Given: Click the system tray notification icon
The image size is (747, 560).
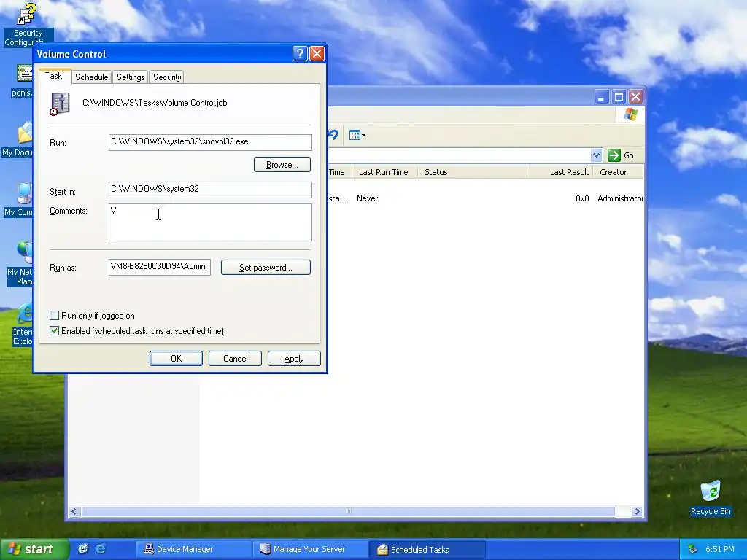Looking at the screenshot, I should pos(693,549).
